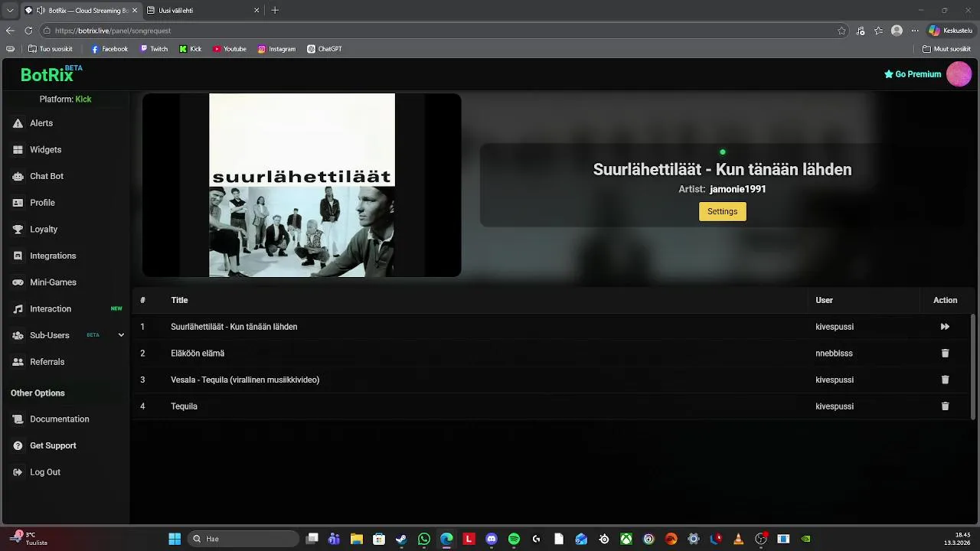
Task: Open the Twitch bookmark
Action: tap(154, 49)
